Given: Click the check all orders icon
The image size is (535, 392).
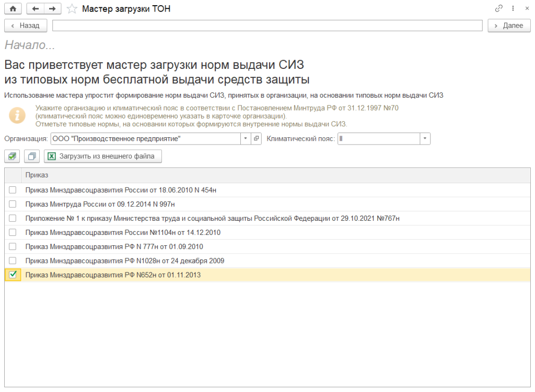Looking at the screenshot, I should 13,156.
